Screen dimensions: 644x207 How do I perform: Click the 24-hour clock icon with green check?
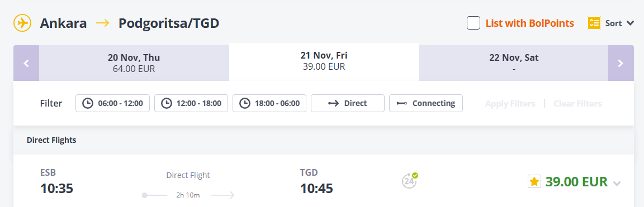[x=409, y=180]
